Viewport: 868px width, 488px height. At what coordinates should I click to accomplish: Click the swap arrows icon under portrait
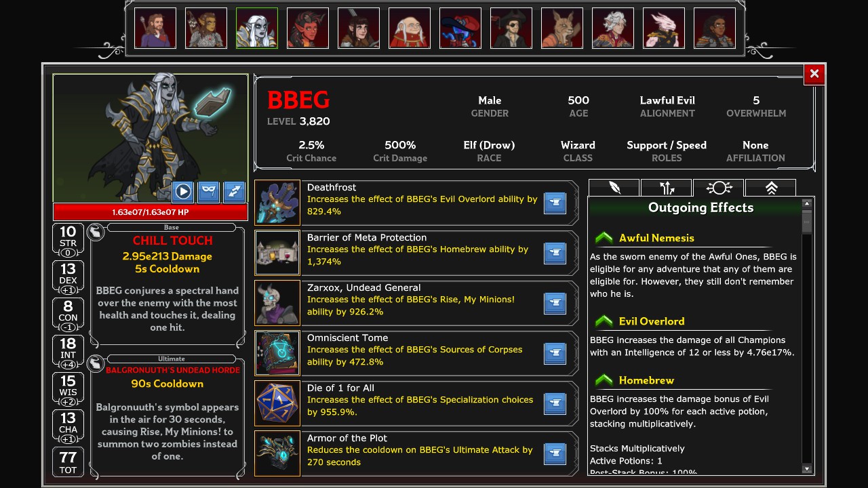pos(234,192)
